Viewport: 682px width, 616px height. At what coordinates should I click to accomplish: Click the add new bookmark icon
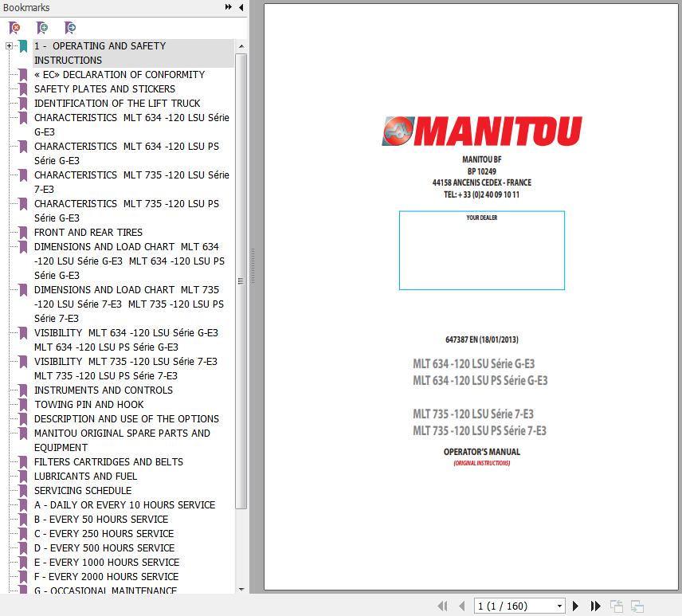(42, 28)
